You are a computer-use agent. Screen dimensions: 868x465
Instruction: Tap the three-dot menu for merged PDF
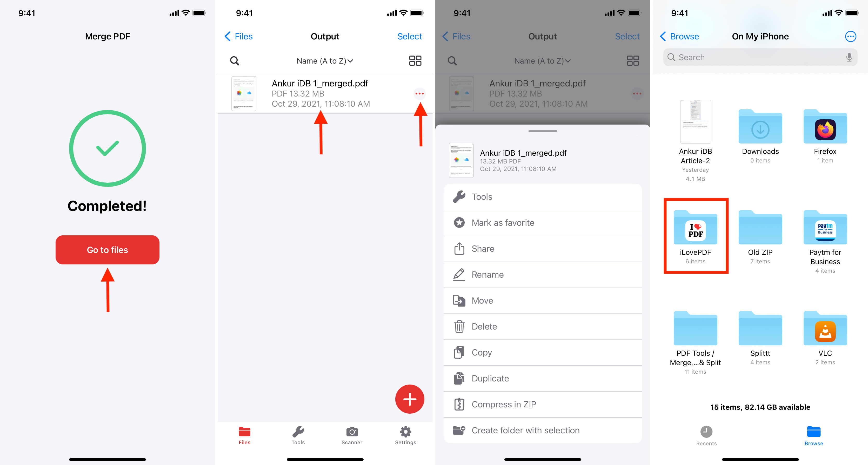[x=420, y=93]
